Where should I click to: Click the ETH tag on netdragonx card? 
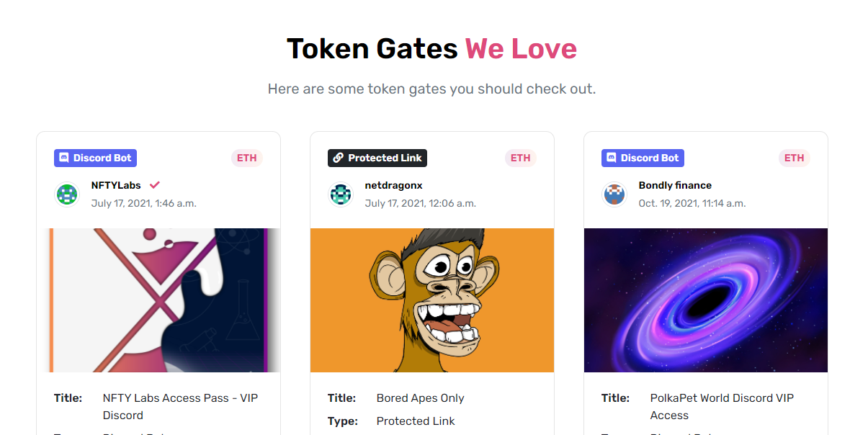[521, 158]
